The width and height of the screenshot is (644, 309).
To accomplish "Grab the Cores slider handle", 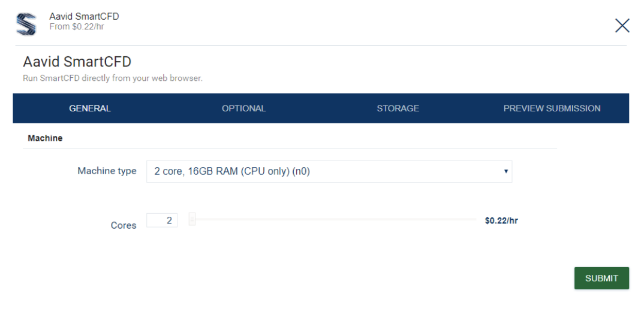I will click(x=192, y=219).
